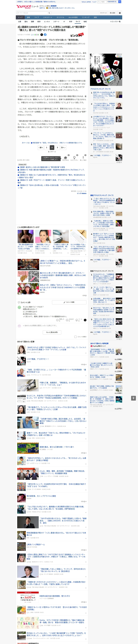This screenshot has height=644, width=138.
Task: Focus the ウェブ検索 field at top
Action: [102, 2]
